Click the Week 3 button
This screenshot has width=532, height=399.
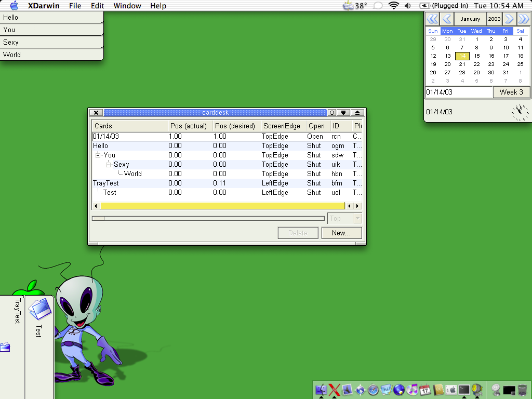[x=511, y=92]
